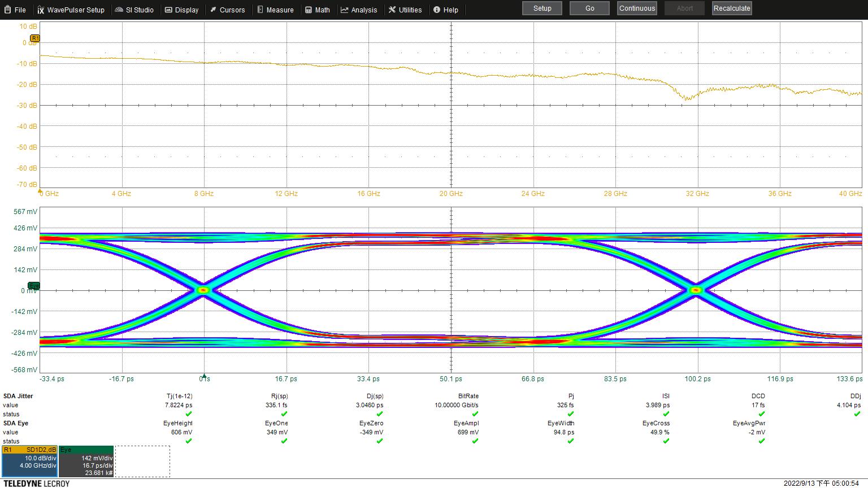Toggle the Eye diagram trace descriptor
The height and width of the screenshot is (488, 868).
click(85, 461)
